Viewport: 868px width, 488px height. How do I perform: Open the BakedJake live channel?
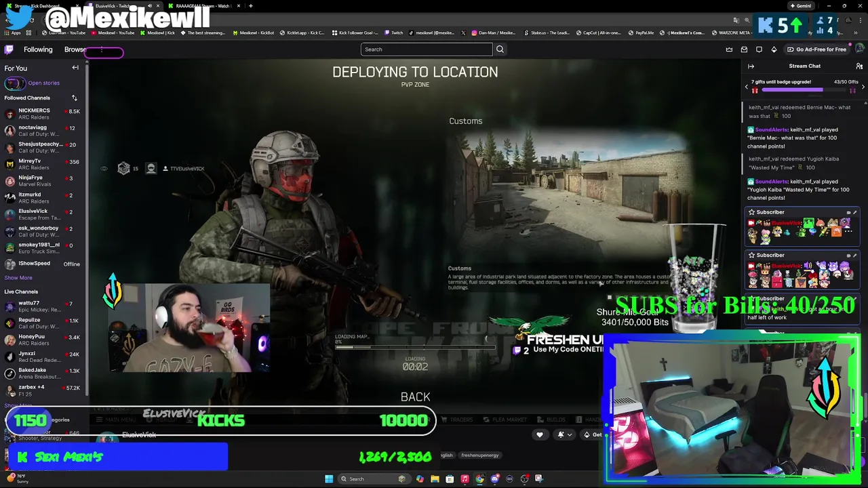click(x=42, y=373)
